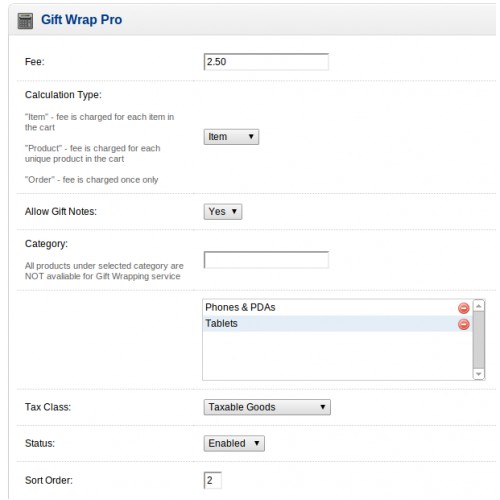
Task: Click the Gift Wrap Pro heading title
Action: coord(81,20)
